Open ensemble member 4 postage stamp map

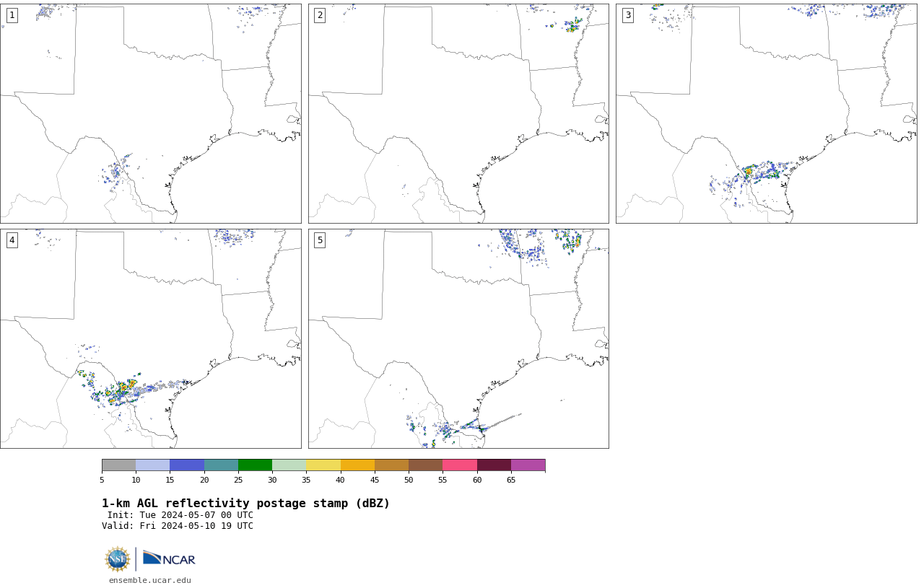(150, 338)
